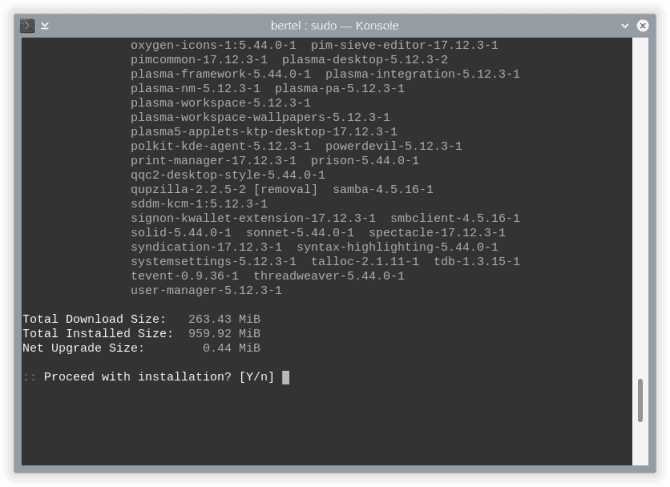Click 'plasma-pa-5.12.3-1' package name
The height and width of the screenshot is (487, 670).
pos(339,88)
